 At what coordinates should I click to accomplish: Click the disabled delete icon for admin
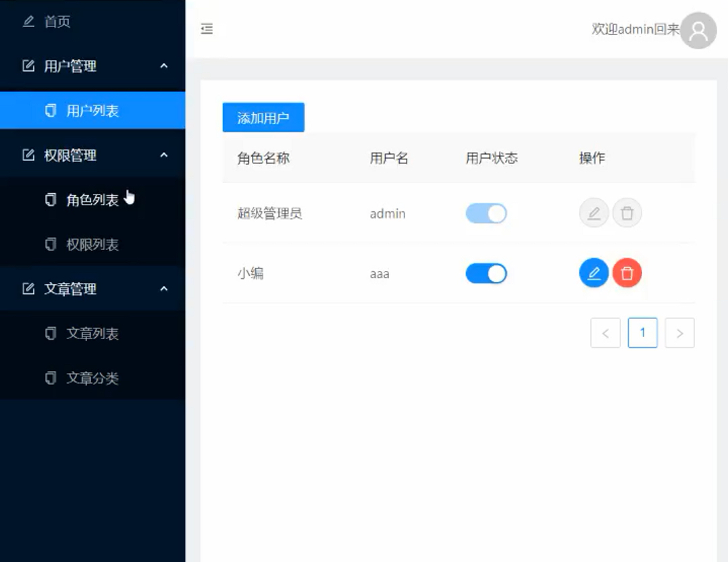pyautogui.click(x=627, y=213)
